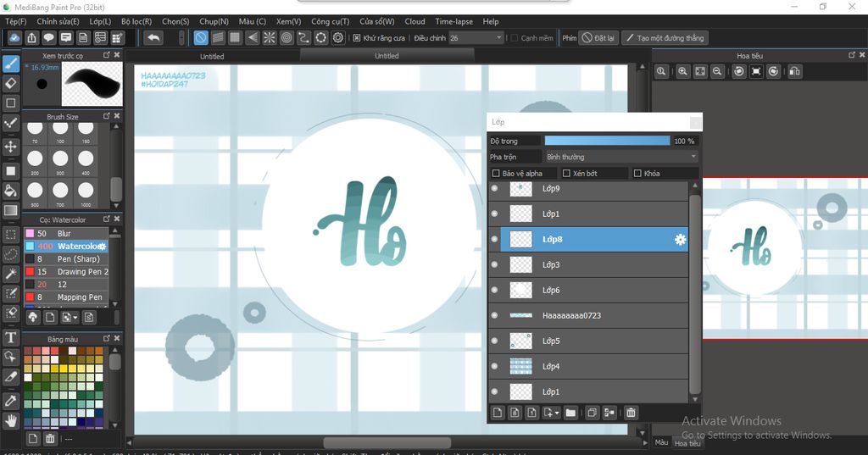Duplicate the current layer
Screen dimensions: 868x455
[x=592, y=413]
